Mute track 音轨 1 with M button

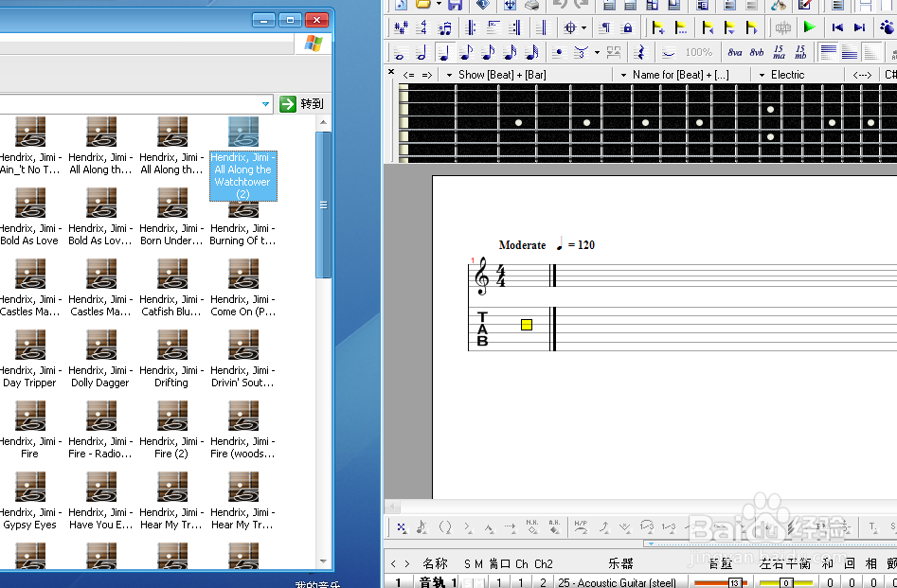coord(478,583)
